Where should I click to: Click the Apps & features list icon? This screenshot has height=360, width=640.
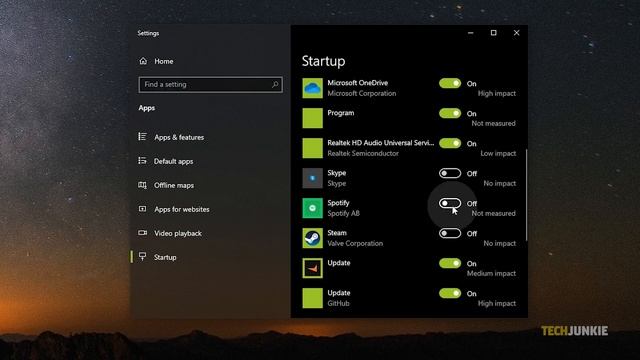click(142, 137)
